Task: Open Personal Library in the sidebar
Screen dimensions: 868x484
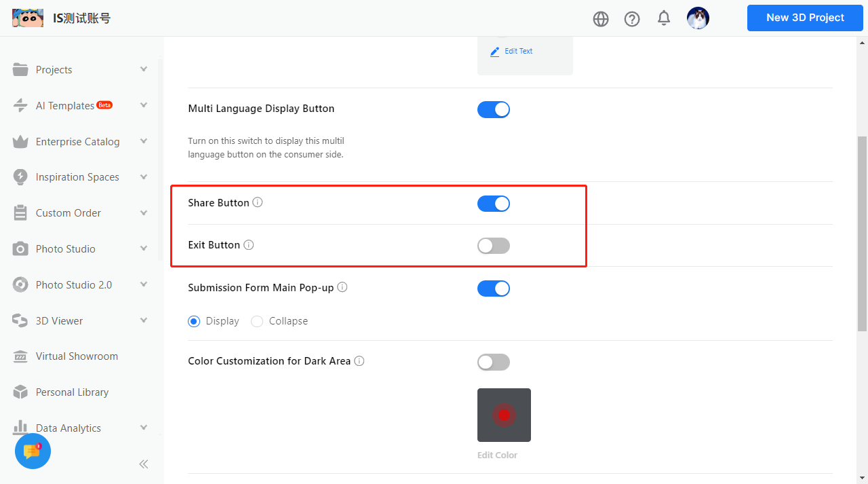Action: point(72,392)
